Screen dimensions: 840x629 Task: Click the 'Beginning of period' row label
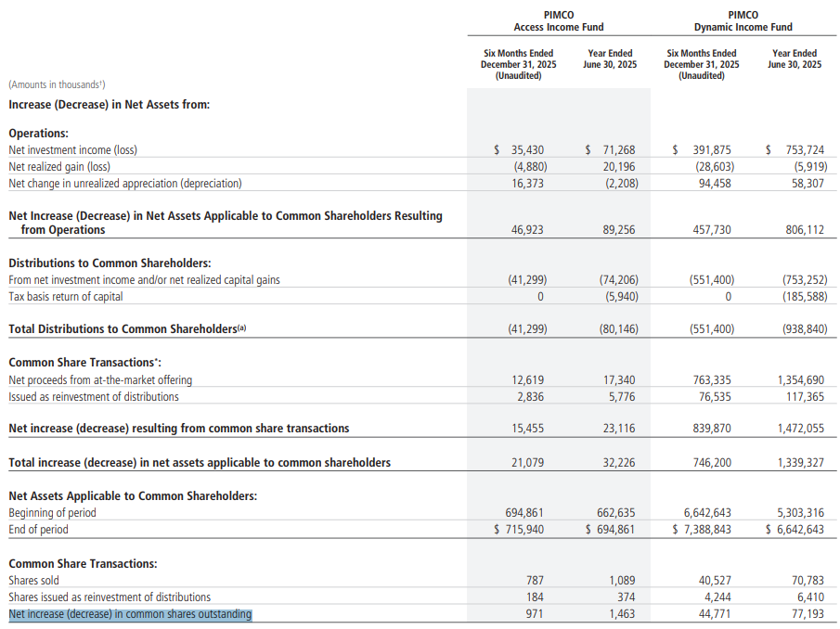[52, 513]
